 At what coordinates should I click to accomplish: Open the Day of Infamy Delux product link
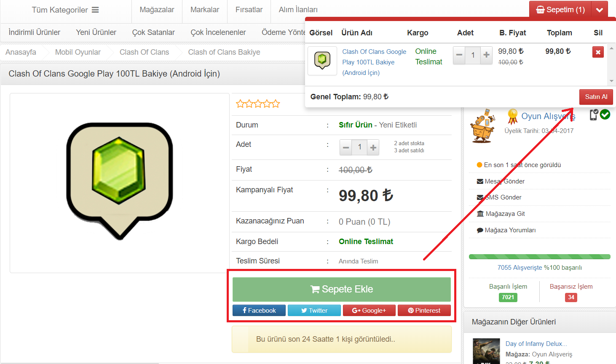(x=536, y=344)
